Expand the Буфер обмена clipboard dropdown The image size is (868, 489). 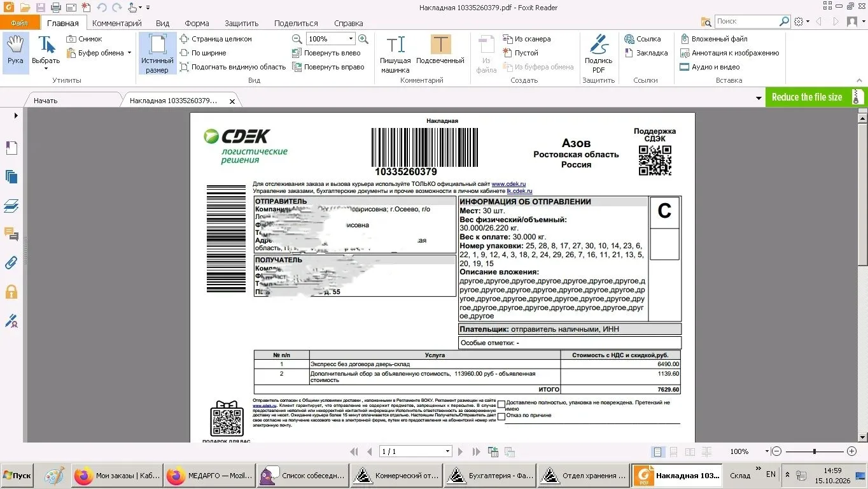click(x=129, y=53)
